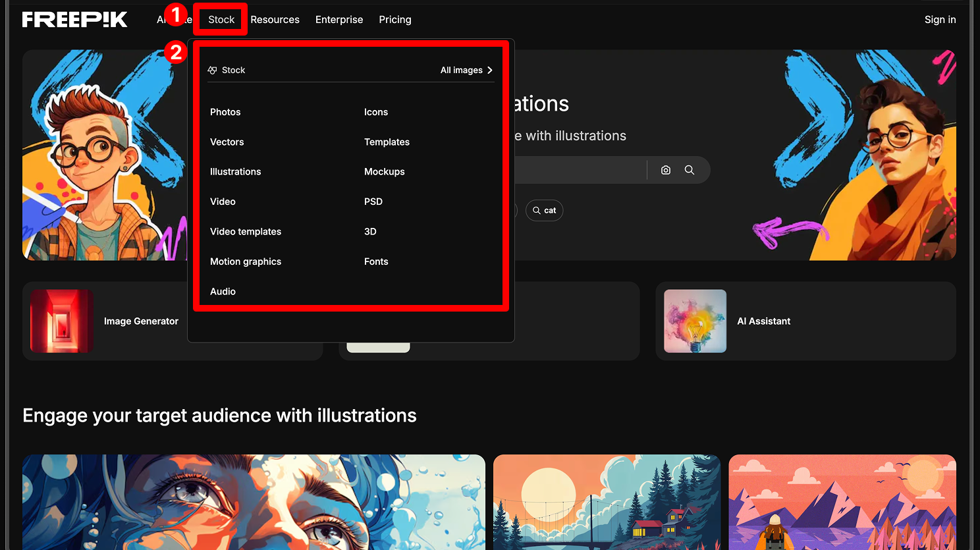Select Vectors from the Stock menu
The image size is (980, 550).
[x=227, y=142]
